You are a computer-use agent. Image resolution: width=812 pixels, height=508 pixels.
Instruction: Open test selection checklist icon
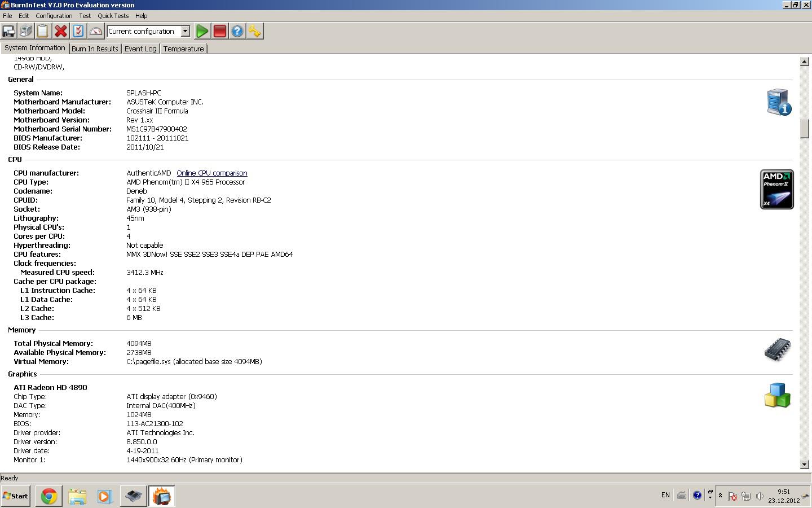(78, 31)
